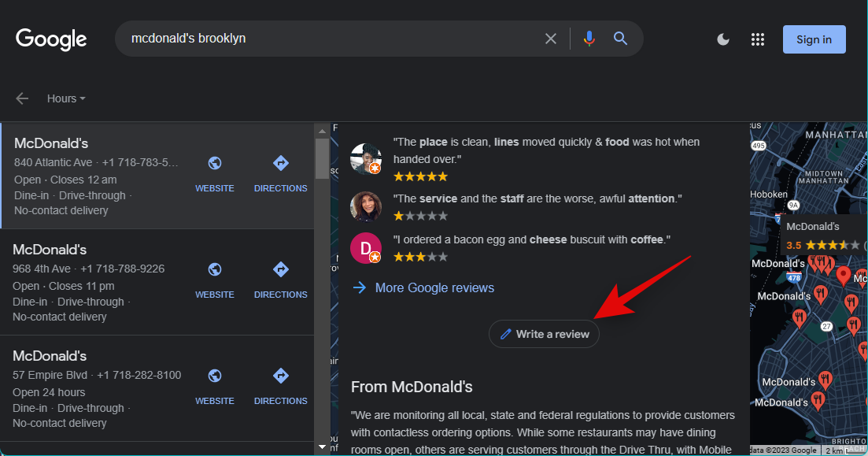
Task: Go to the Google logo homepage
Action: (51, 39)
